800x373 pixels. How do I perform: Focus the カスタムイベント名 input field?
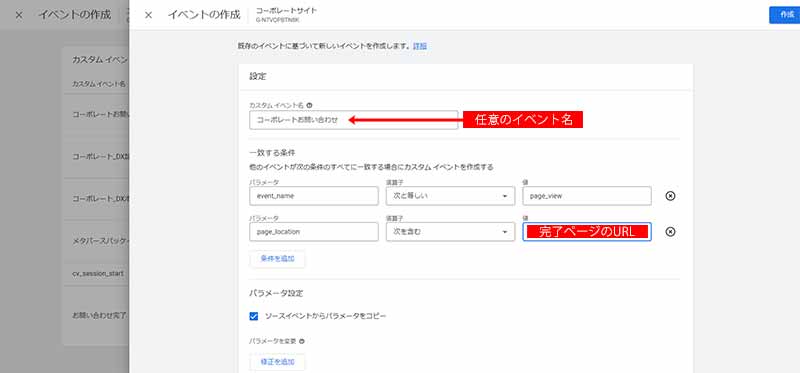[354, 120]
